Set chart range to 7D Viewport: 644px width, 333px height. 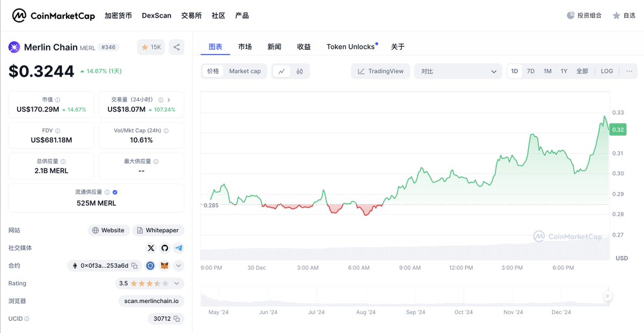coord(531,71)
